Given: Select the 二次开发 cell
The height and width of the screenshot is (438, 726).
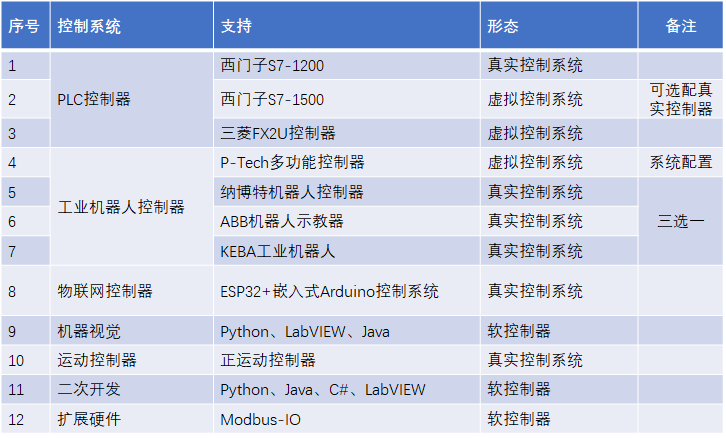Looking at the screenshot, I should pos(132,389).
